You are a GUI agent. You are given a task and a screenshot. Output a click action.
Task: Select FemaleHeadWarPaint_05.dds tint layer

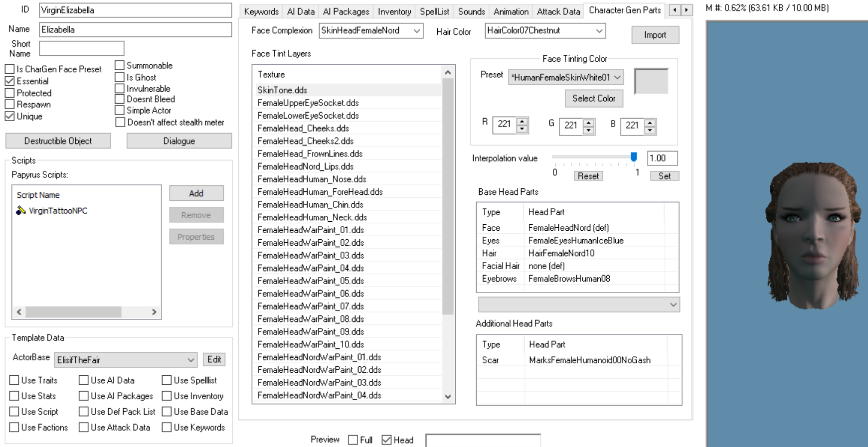(x=347, y=281)
